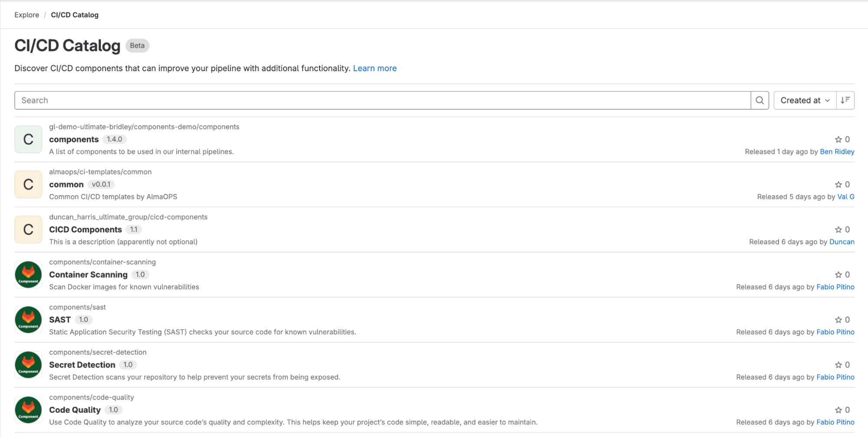
Task: Open Duncan's profile link
Action: 842,242
